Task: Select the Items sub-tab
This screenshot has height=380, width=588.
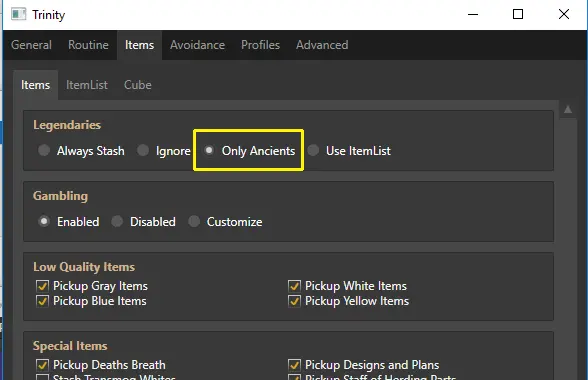Action: pos(36,85)
